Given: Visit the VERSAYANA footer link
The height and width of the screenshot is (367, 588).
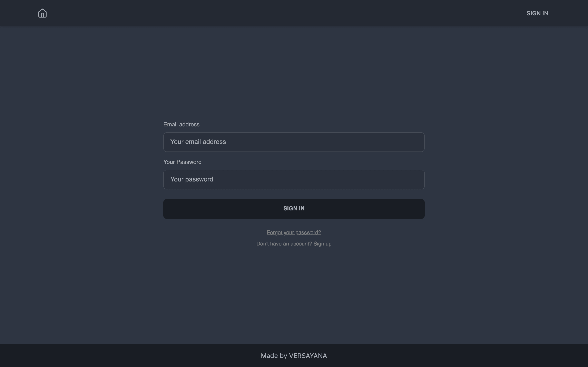Looking at the screenshot, I should tap(308, 356).
